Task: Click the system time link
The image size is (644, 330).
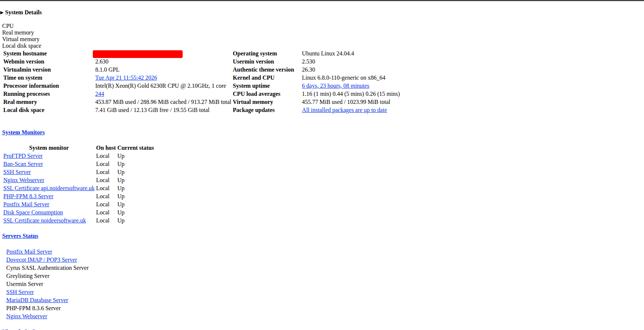Action: 126,78
